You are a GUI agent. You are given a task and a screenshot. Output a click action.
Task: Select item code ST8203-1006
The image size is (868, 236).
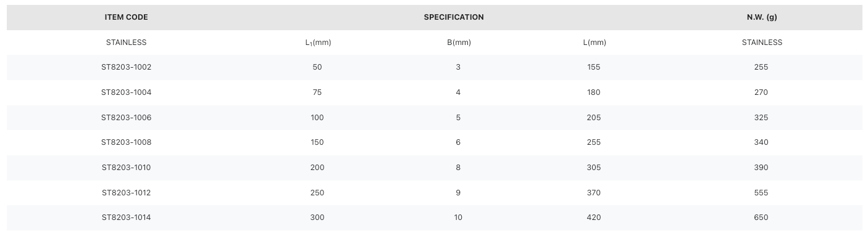[126, 118]
